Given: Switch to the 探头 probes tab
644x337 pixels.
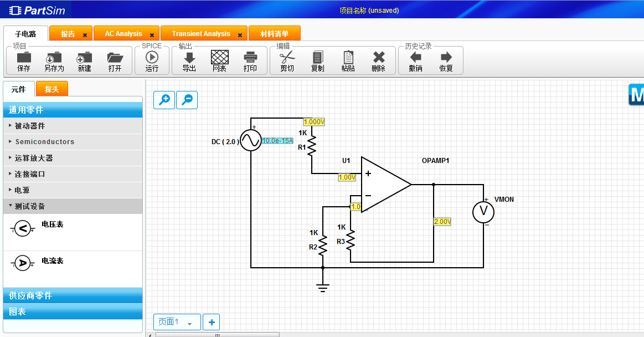Looking at the screenshot, I should coord(51,89).
